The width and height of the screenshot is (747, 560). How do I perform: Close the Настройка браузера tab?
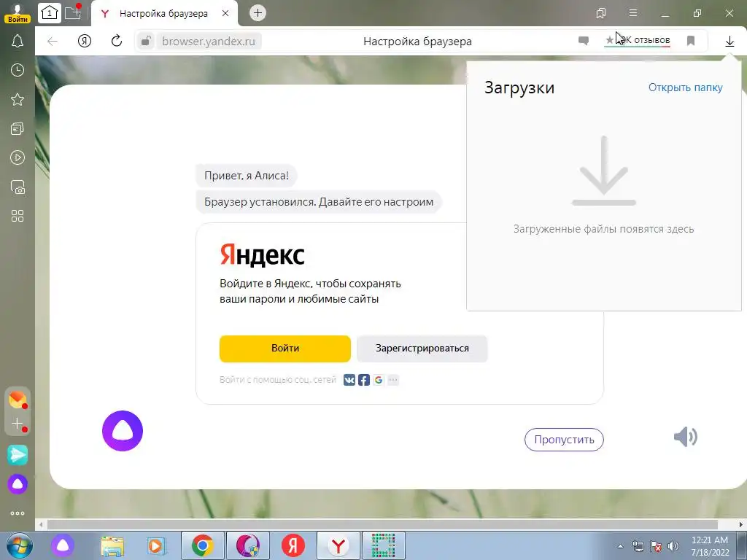225,13
